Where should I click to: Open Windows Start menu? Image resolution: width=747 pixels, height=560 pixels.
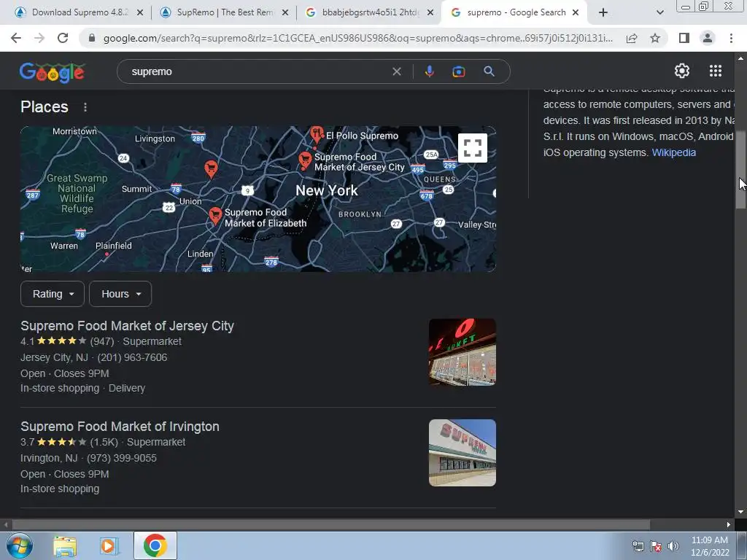point(19,545)
